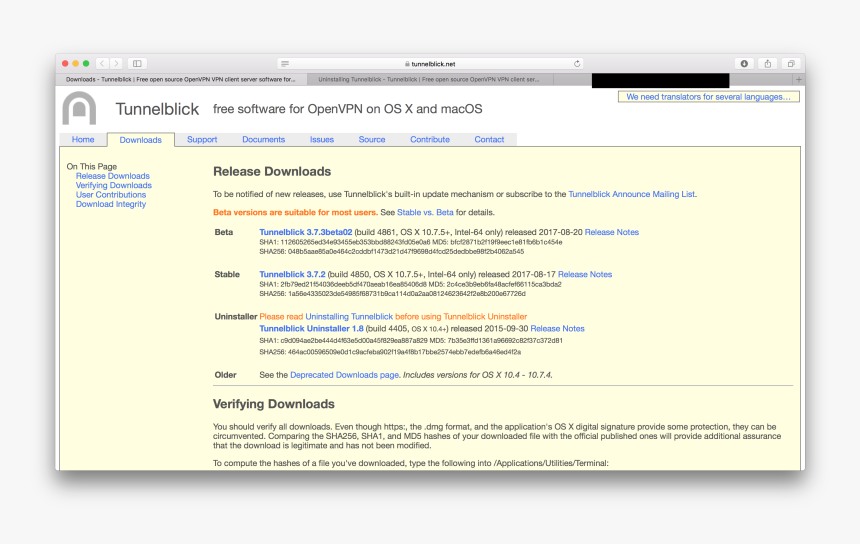Screen dimensions: 860x544
Task: Download Tunnelblick Uninstaller 1.8
Action: click(312, 328)
